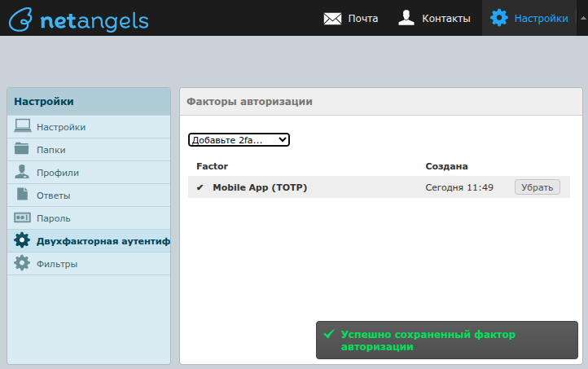This screenshot has width=588, height=369.
Task: Open Фильтры via the gear icon
Action: (23, 263)
